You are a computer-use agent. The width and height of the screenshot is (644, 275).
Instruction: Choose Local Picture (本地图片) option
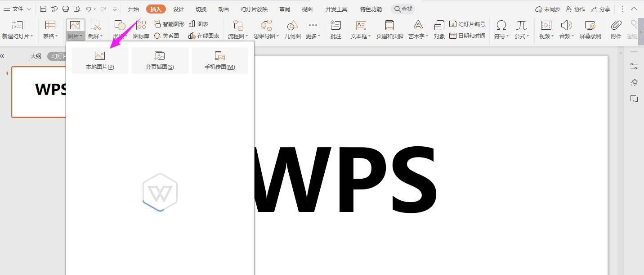click(x=100, y=60)
